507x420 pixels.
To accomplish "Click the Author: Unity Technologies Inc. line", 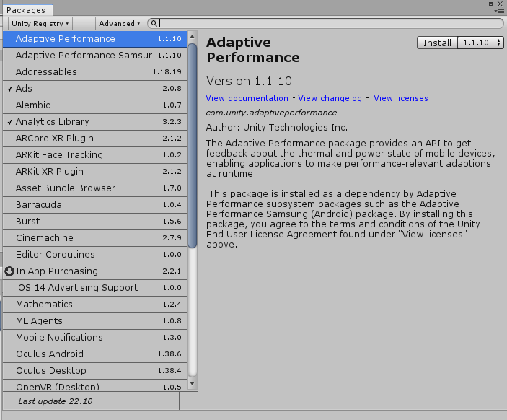I will tap(277, 128).
